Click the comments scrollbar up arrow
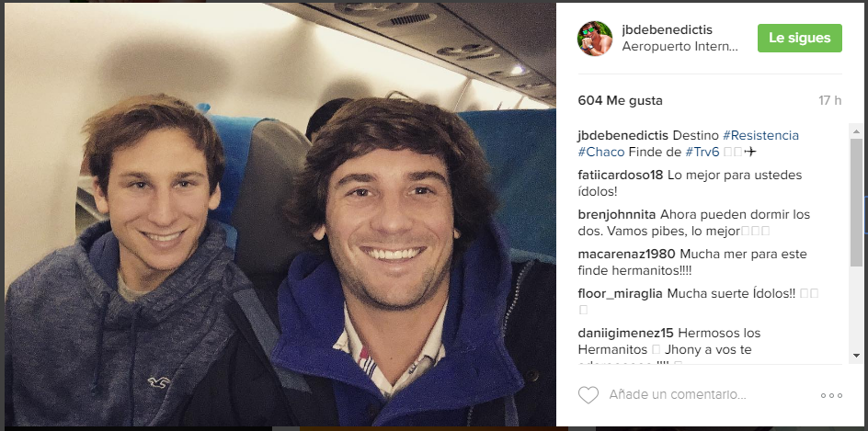Viewport: 868px width, 431px height. click(x=857, y=131)
